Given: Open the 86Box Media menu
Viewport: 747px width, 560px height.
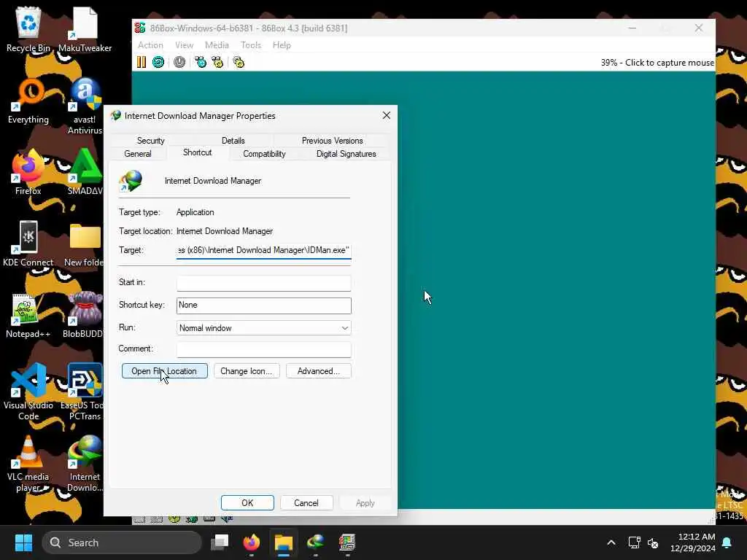Looking at the screenshot, I should coord(217,44).
